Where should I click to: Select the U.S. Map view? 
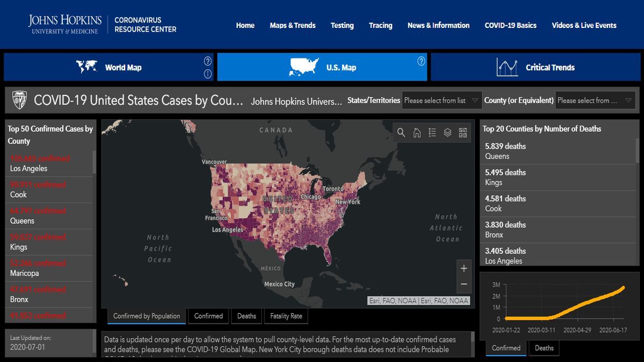(322, 67)
